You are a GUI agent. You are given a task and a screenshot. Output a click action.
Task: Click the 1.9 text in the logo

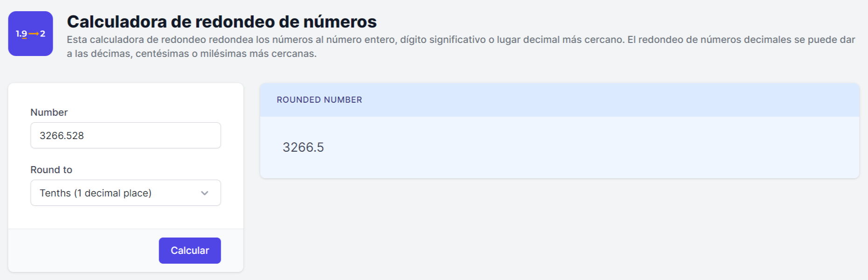click(21, 34)
